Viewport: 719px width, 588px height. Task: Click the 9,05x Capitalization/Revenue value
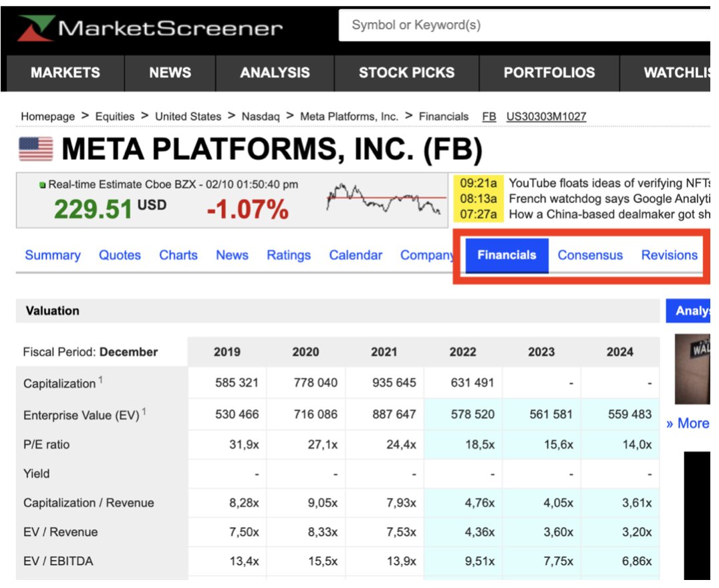(322, 503)
